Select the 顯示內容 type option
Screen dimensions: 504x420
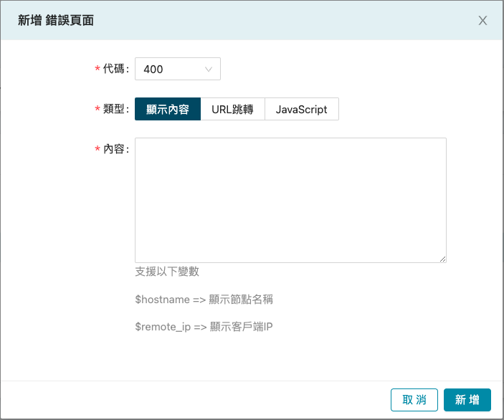[x=168, y=110]
